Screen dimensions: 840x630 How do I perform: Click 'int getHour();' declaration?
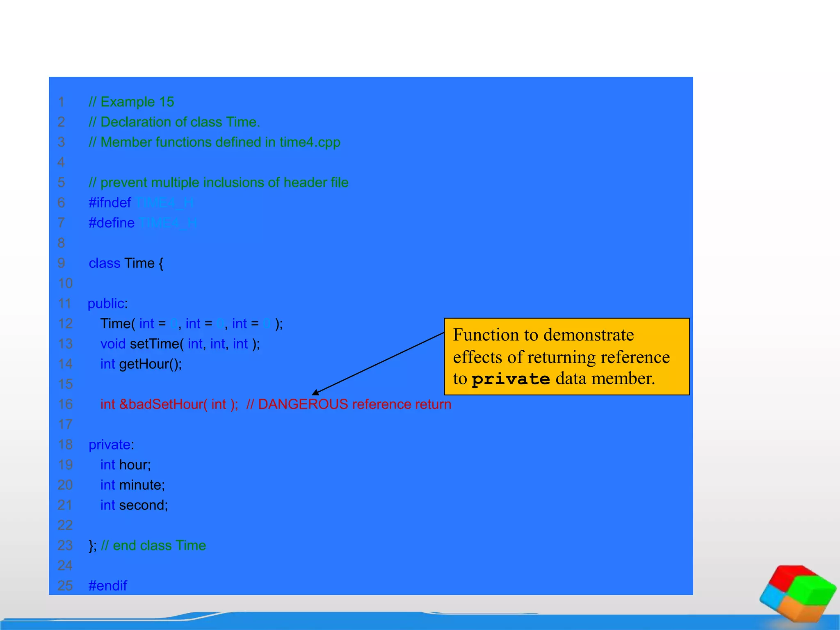pyautogui.click(x=141, y=364)
